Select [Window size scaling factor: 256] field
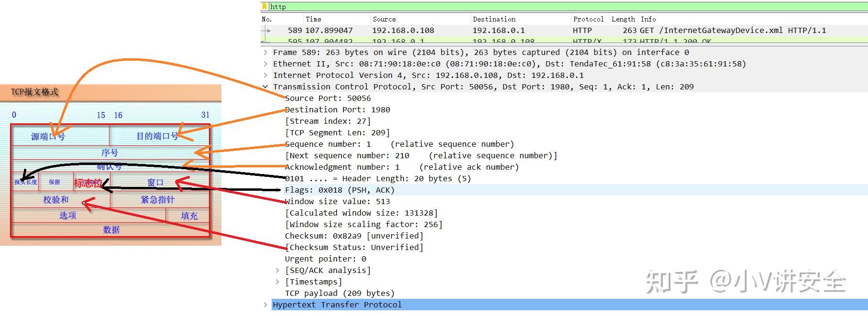This screenshot has height=316, width=868. (364, 224)
